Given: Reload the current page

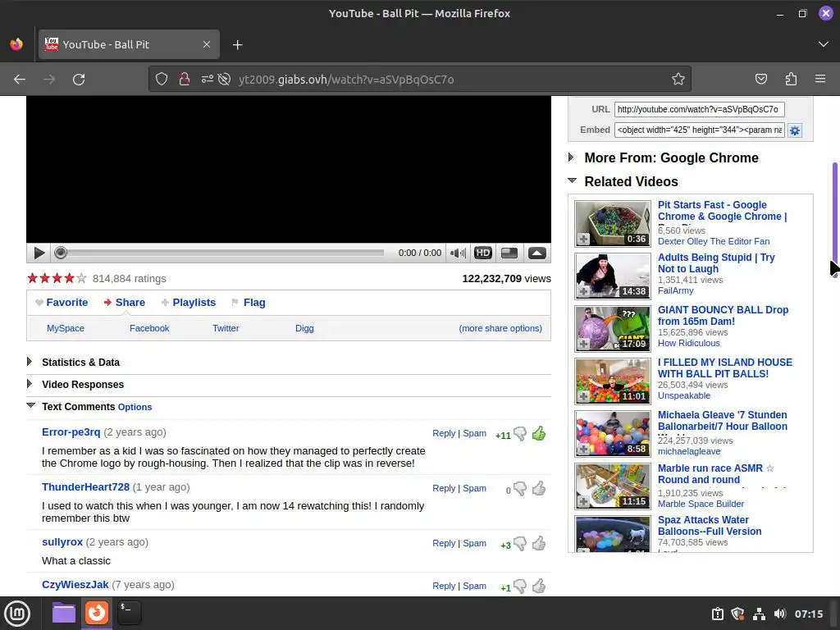Looking at the screenshot, I should pos(79,80).
